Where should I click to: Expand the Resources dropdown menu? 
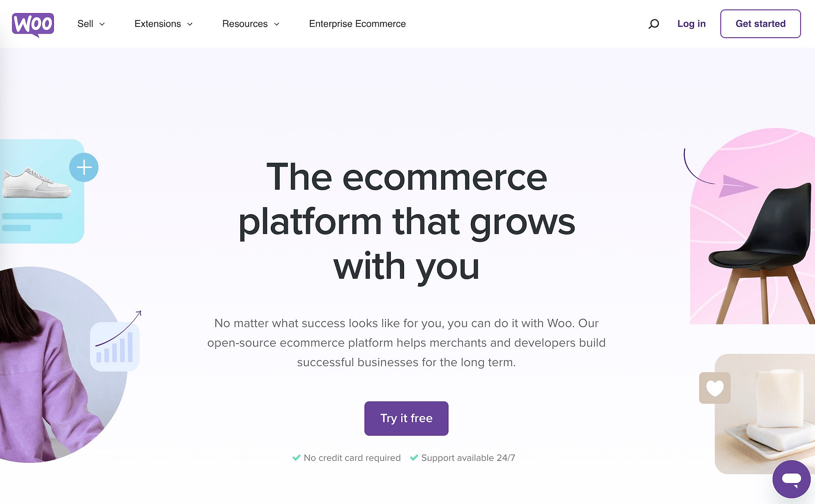coord(251,24)
